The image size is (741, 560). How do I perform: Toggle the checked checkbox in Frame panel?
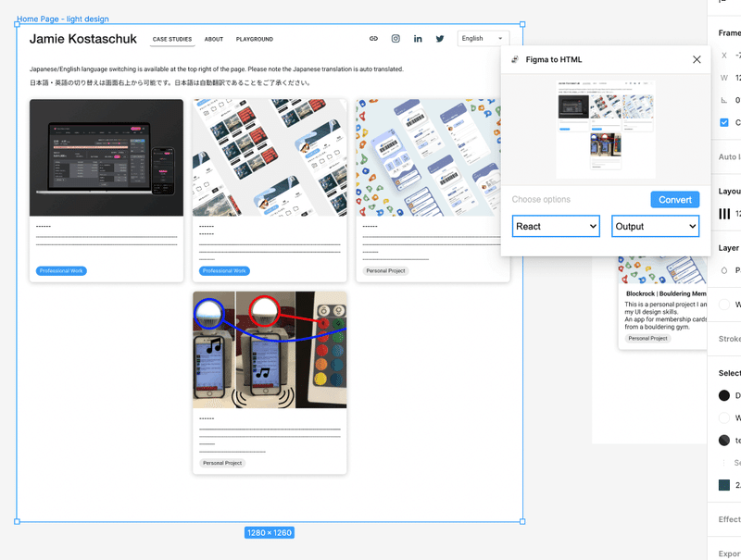tap(724, 123)
